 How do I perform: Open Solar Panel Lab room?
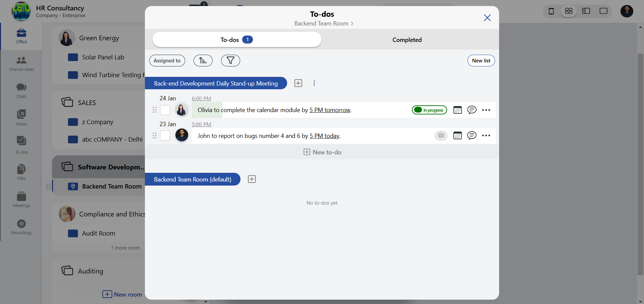[103, 57]
